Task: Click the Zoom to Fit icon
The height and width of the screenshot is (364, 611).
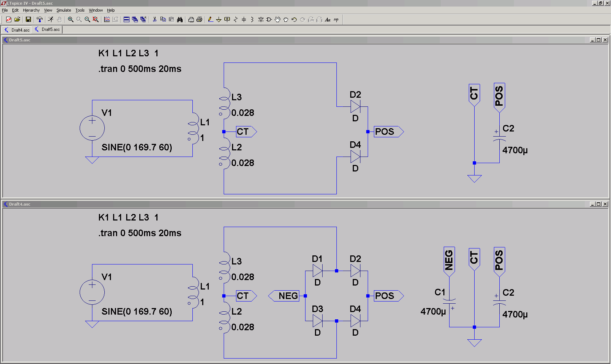Action: point(96,20)
